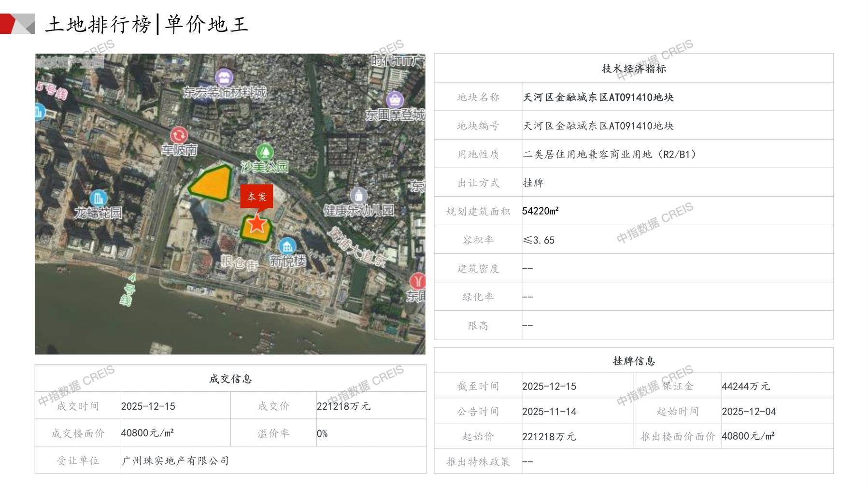Click the purple 东宏装饰材料城 store icon
The width and height of the screenshot is (868, 488).
(224, 77)
